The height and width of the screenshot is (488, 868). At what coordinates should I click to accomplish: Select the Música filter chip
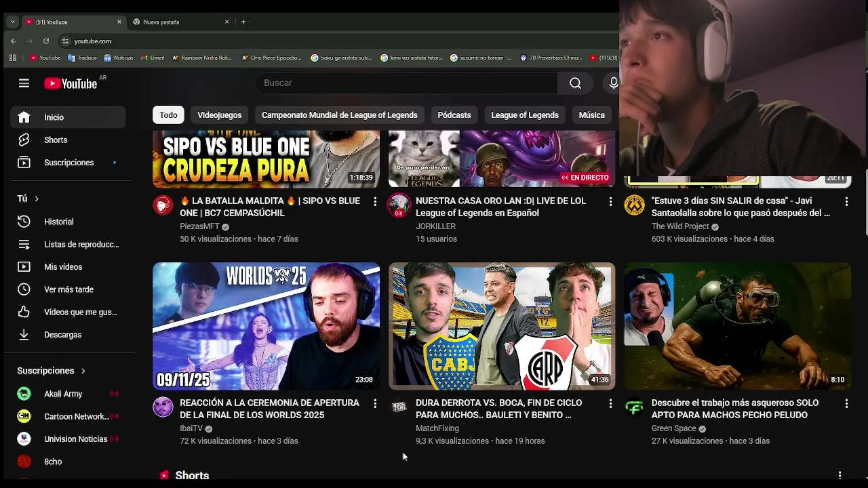click(591, 115)
